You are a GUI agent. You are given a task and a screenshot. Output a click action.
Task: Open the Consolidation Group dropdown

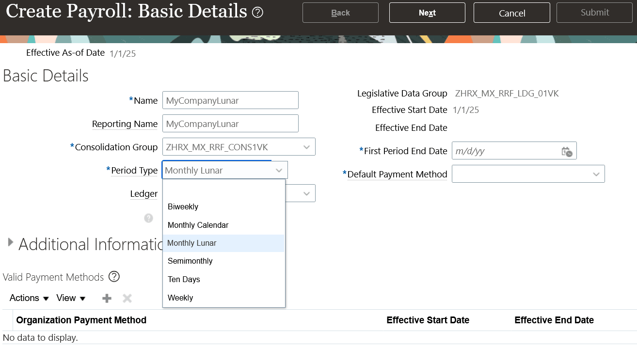click(x=306, y=146)
